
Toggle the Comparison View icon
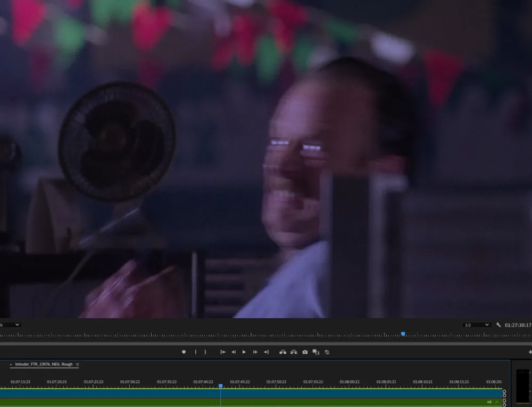tap(315, 352)
